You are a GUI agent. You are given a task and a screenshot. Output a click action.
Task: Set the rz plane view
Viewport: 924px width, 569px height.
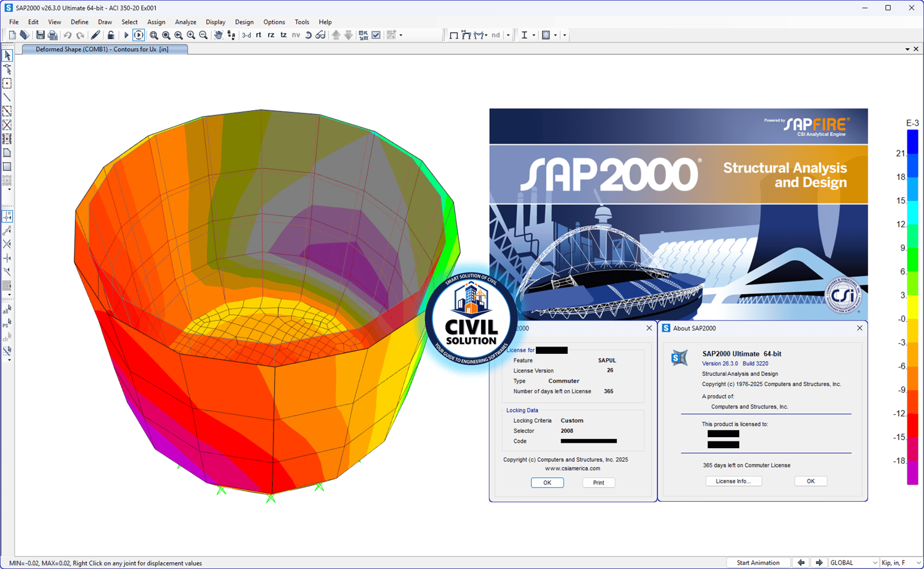(271, 35)
